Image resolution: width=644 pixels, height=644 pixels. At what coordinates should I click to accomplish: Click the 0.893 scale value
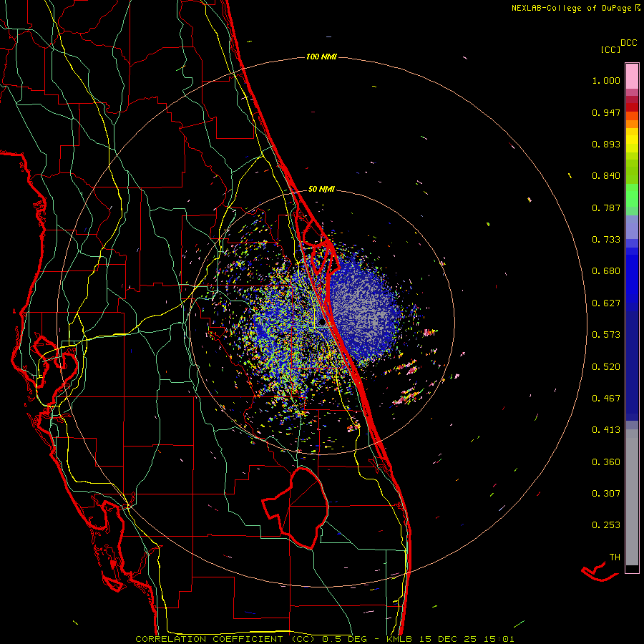point(606,144)
